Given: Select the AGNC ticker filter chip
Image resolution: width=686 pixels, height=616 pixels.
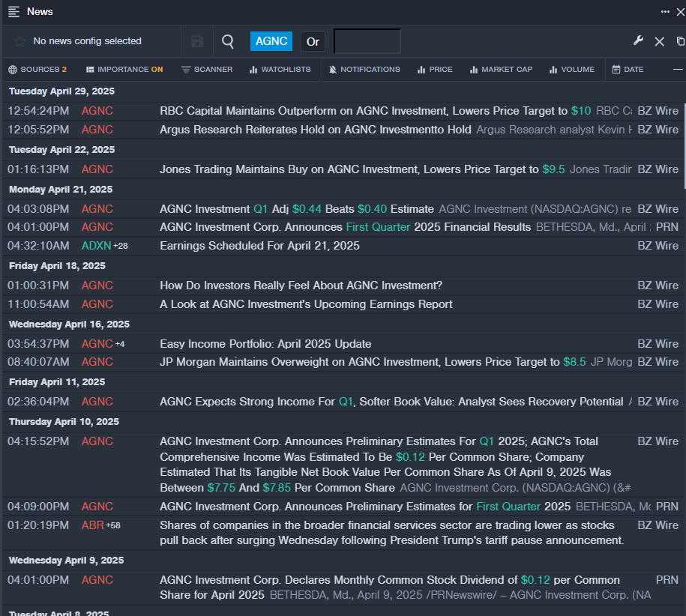Looking at the screenshot, I should [x=271, y=41].
